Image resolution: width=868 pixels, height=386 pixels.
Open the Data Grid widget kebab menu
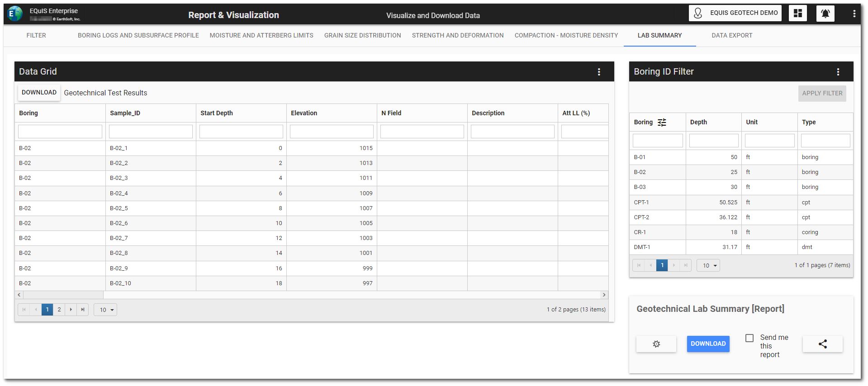599,72
